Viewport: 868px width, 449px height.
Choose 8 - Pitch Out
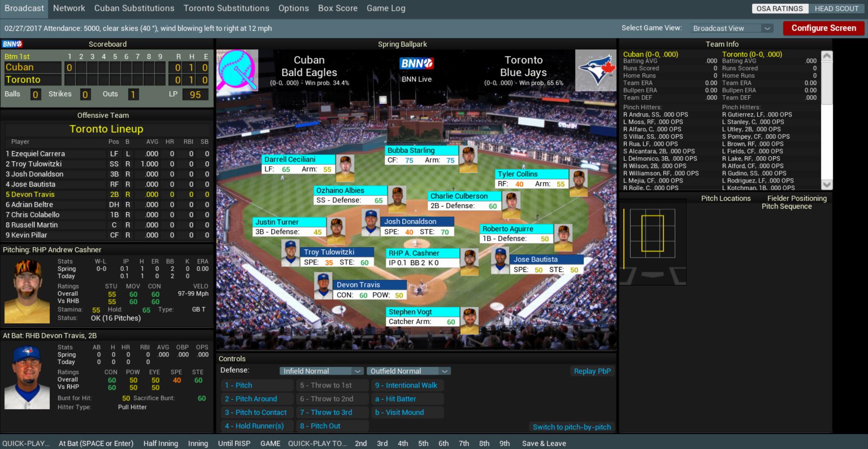point(333,426)
